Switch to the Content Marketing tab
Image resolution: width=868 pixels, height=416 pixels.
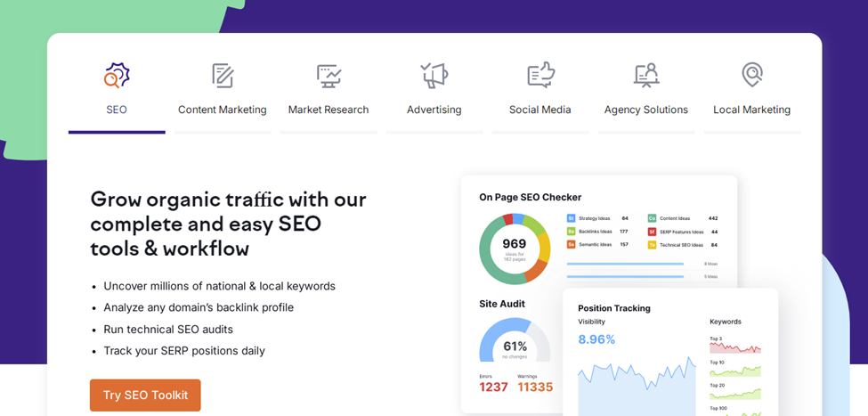(x=222, y=110)
